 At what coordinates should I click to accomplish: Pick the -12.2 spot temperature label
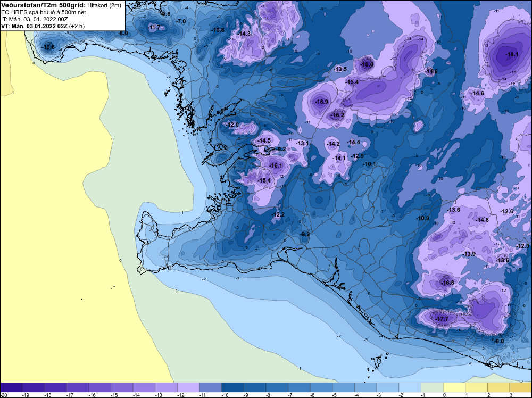coord(278,215)
